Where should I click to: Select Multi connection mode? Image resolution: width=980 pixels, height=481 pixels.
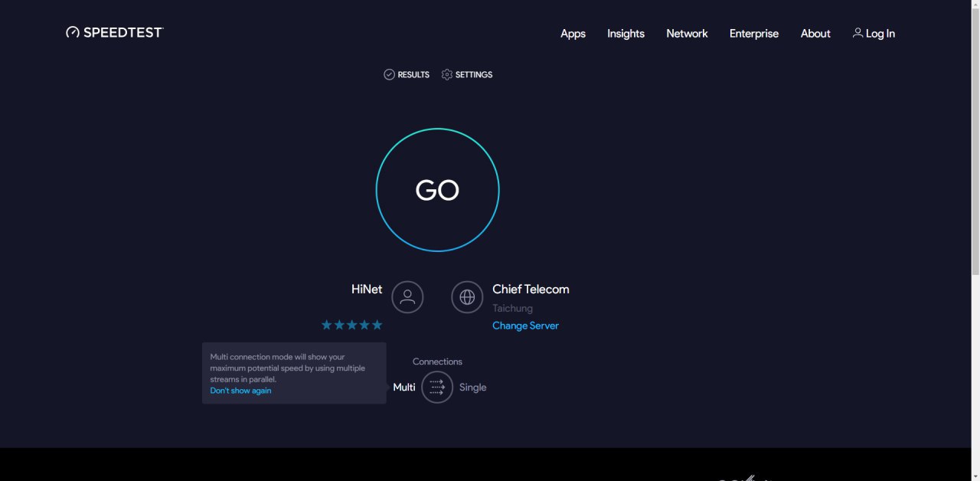[x=404, y=388]
